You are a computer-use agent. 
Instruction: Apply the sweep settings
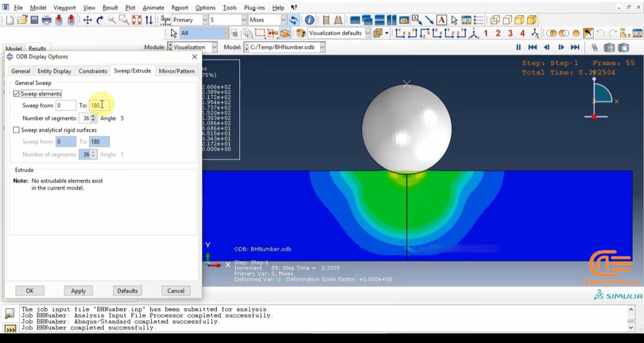click(78, 290)
